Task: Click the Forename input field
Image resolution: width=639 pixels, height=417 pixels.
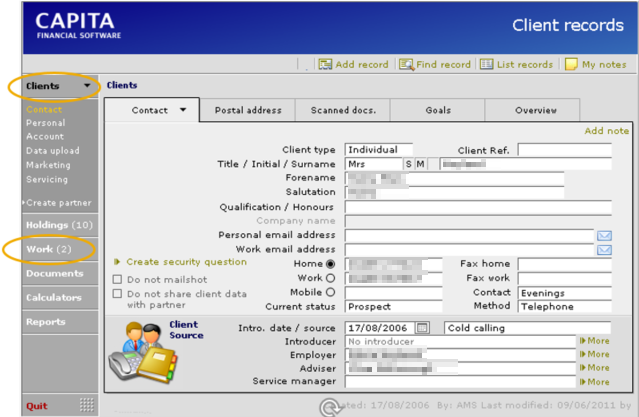Action: click(454, 178)
